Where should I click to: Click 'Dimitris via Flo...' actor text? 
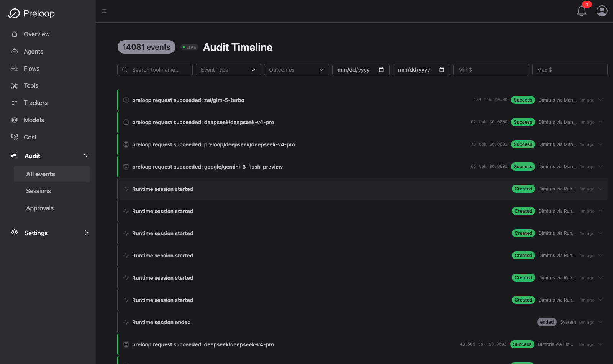point(556,344)
